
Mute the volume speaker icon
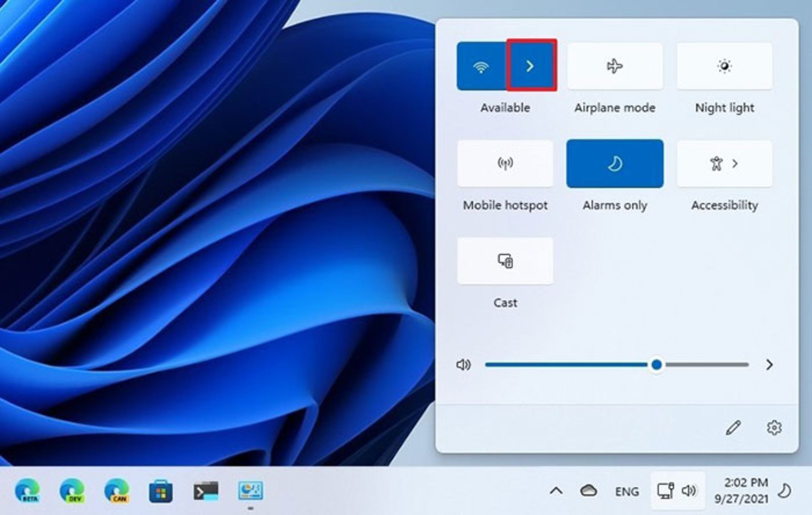(x=464, y=364)
